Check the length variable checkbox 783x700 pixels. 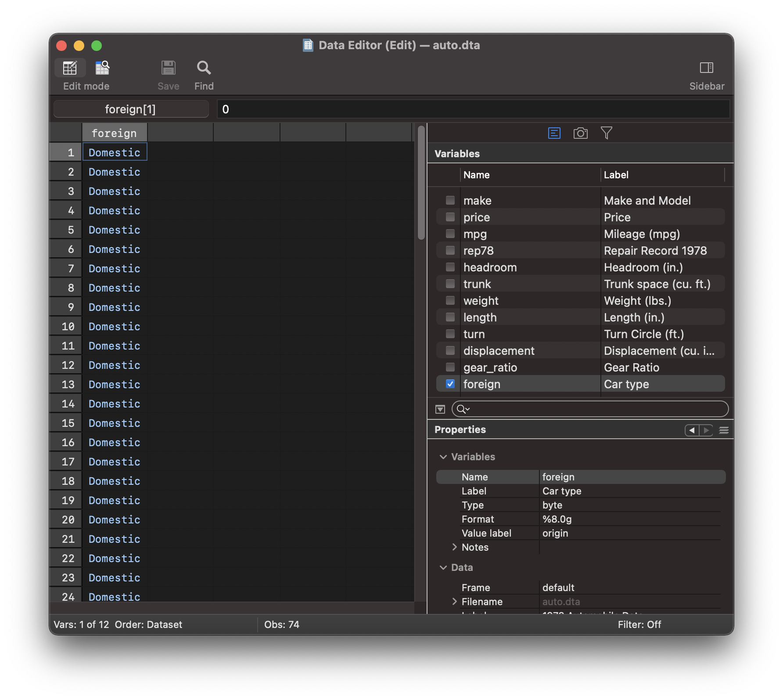coord(450,317)
